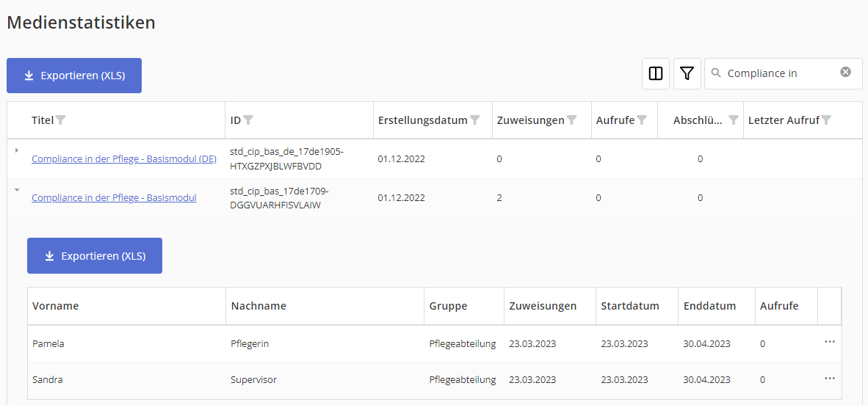Sort by the Nachname column header
868x405 pixels.
pyautogui.click(x=258, y=306)
